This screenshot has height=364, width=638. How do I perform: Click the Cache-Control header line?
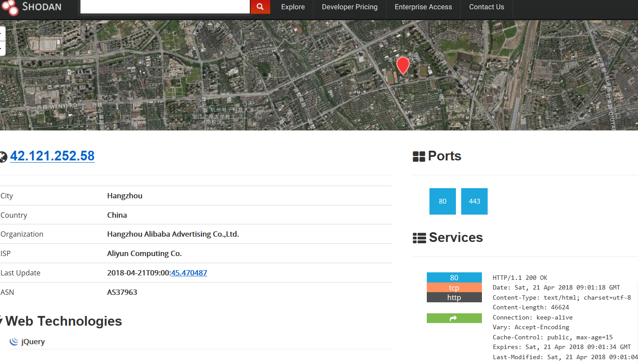[552, 337]
